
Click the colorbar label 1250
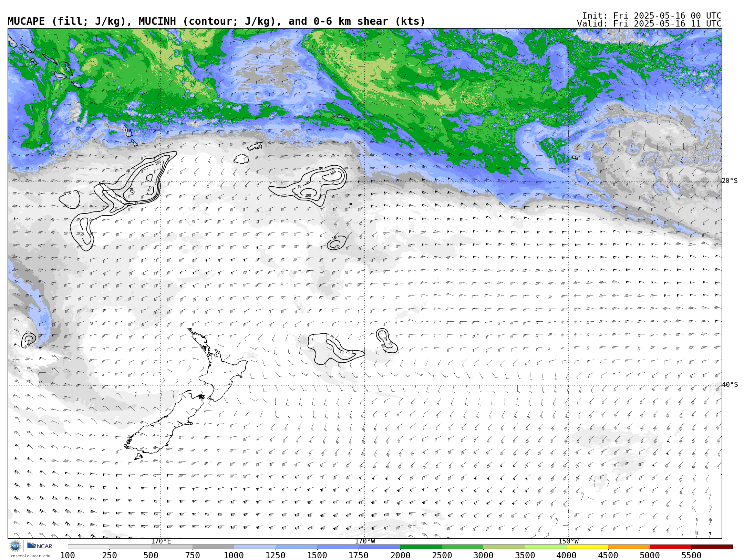[276, 556]
